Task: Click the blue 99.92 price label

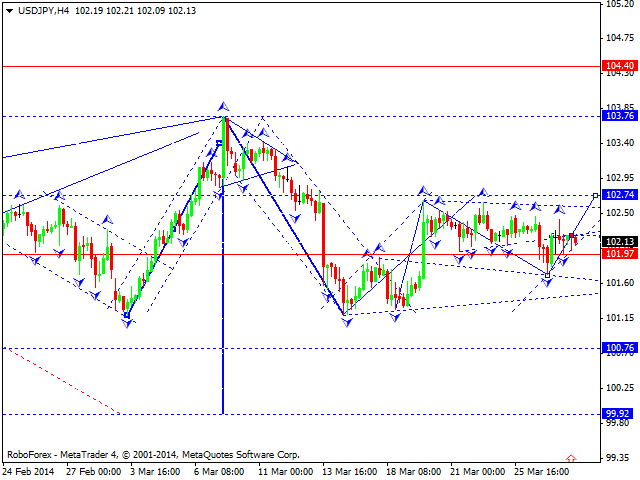Action: [618, 413]
